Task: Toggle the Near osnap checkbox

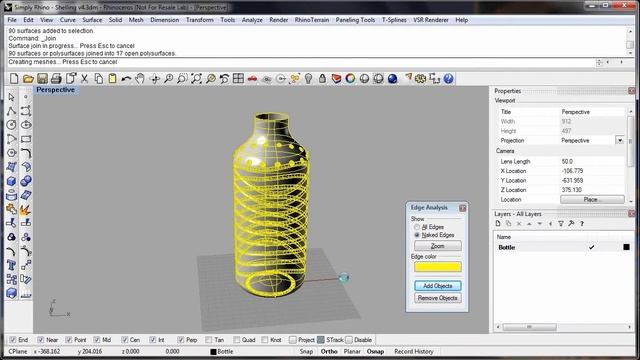Action: coord(40,340)
